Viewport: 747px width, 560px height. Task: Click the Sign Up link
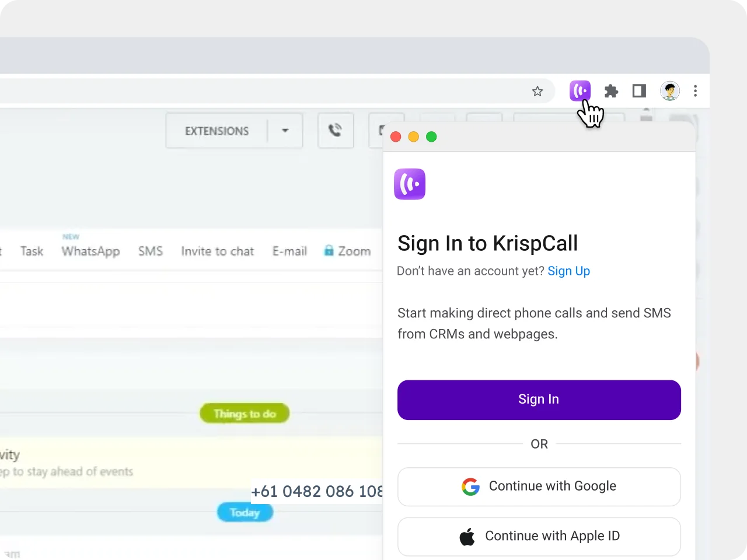click(x=569, y=271)
